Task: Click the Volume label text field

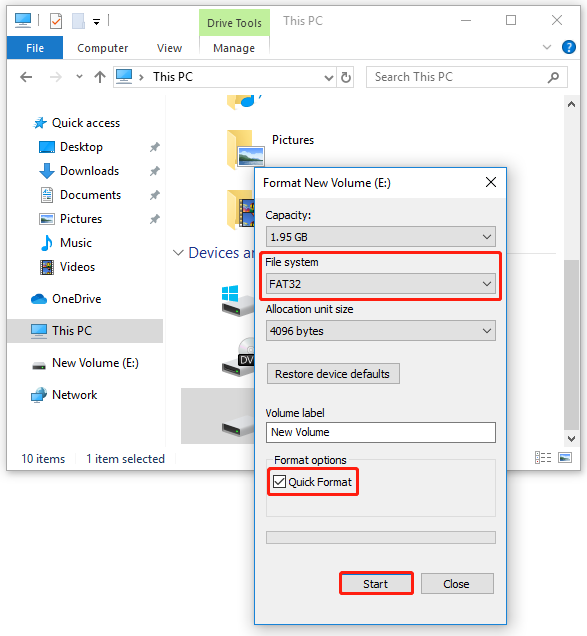Action: [381, 432]
